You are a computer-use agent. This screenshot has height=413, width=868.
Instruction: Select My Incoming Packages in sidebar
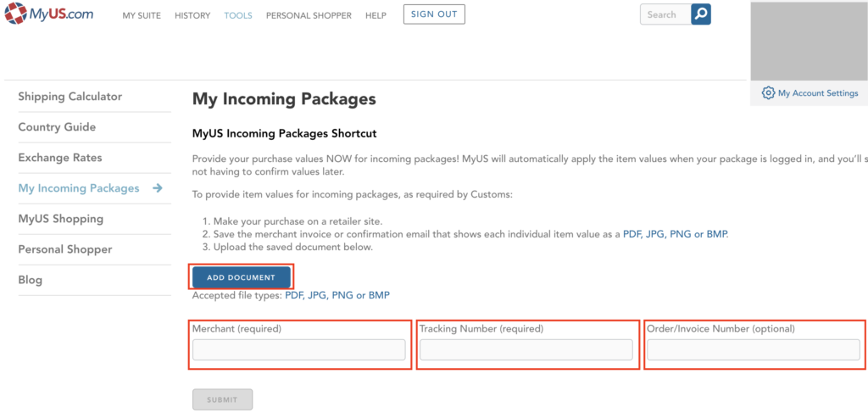pos(79,188)
